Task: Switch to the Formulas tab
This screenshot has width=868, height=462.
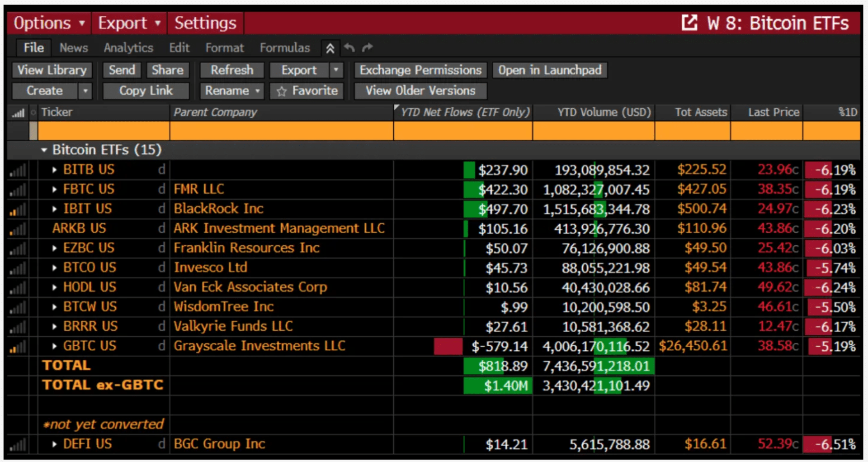Action: pyautogui.click(x=285, y=48)
